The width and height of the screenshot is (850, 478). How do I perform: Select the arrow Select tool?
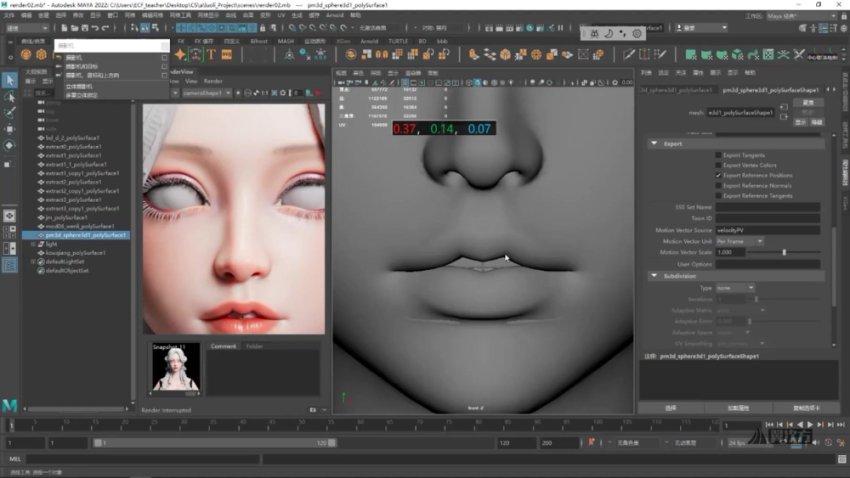pyautogui.click(x=10, y=80)
